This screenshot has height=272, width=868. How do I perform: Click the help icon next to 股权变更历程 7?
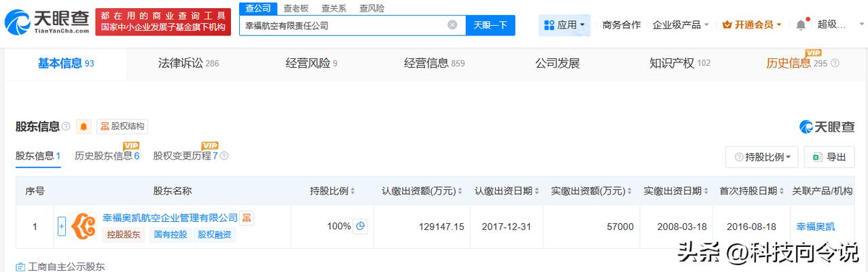tap(224, 156)
